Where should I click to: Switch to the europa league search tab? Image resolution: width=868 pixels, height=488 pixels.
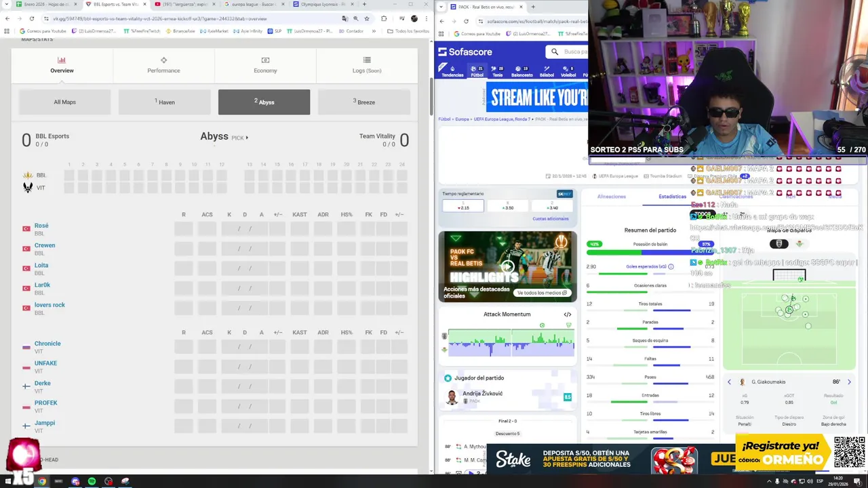pos(254,4)
